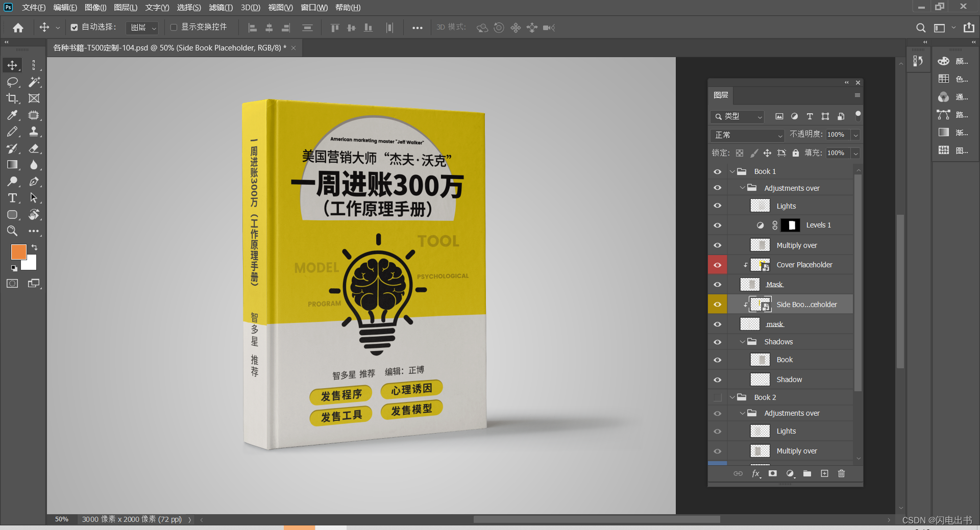This screenshot has width=980, height=530.
Task: Select the Eyedropper tool
Action: [x=12, y=115]
